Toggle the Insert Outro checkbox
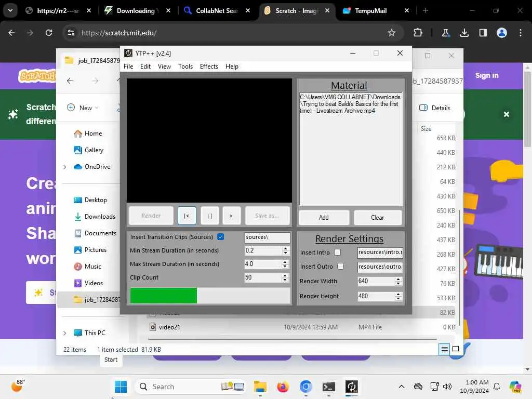This screenshot has width=532, height=399. coord(341,267)
